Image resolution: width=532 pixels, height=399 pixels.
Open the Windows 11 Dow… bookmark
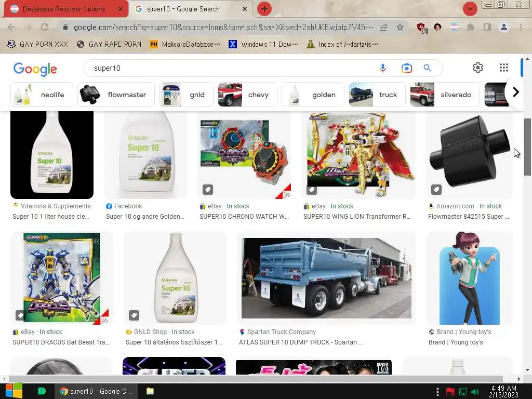(x=263, y=44)
